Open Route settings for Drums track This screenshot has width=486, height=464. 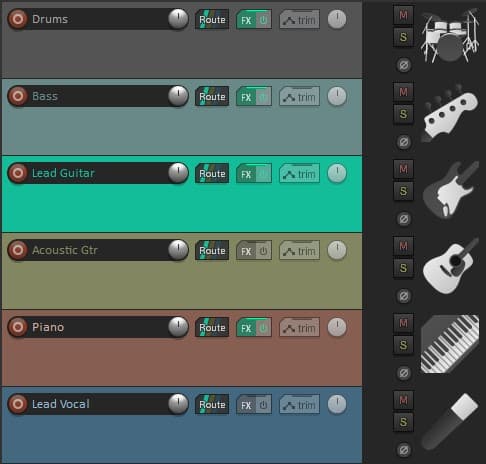[x=212, y=20]
